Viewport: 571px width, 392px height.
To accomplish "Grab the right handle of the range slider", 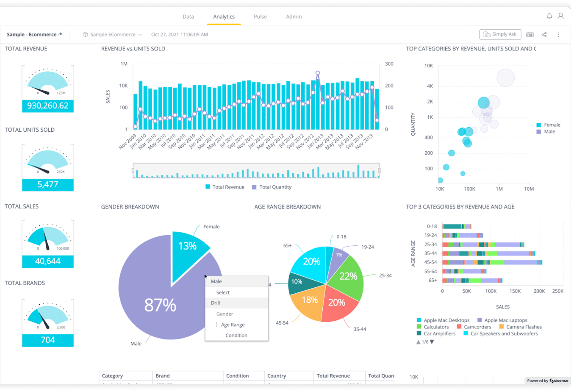I will point(379,171).
